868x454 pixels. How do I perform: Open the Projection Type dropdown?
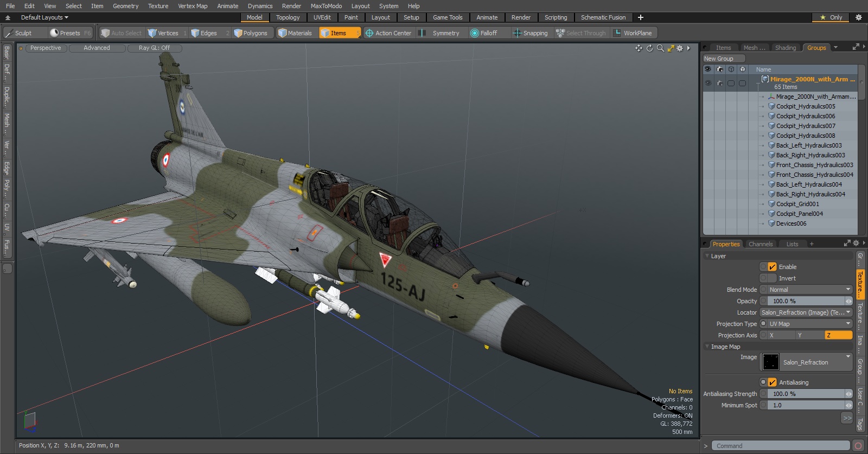tap(810, 324)
